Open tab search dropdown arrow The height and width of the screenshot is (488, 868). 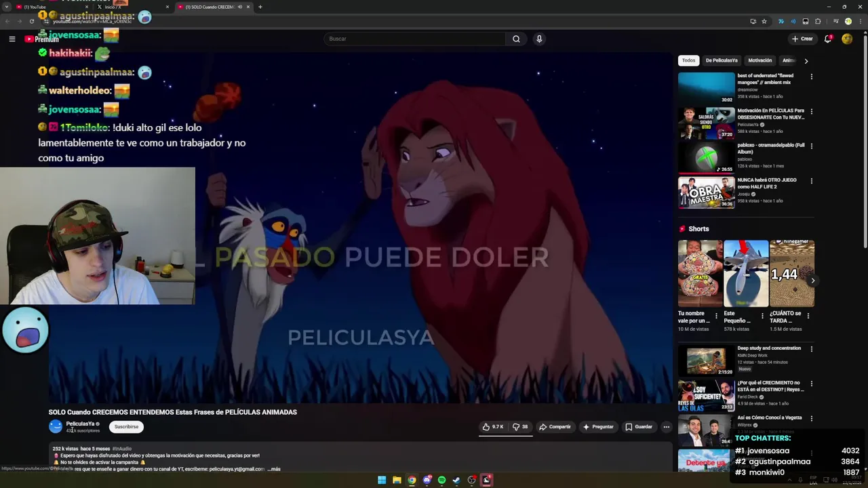[7, 7]
